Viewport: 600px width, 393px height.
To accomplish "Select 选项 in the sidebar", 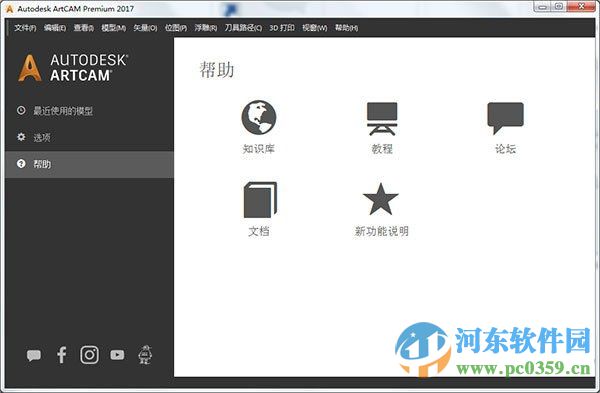I will [90, 137].
